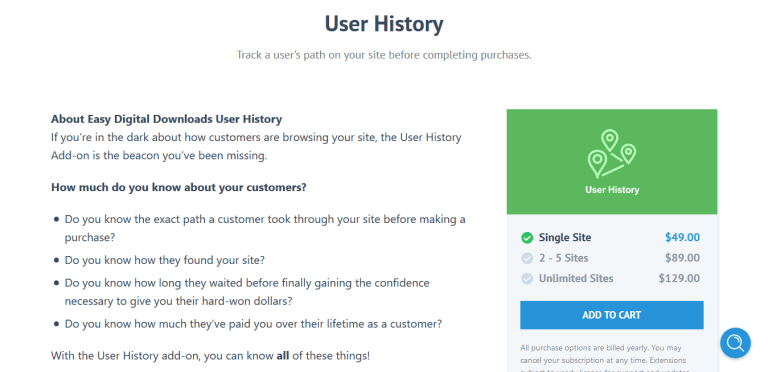768x372 pixels.
Task: Select the Single Site green checkmark
Action: (527, 238)
